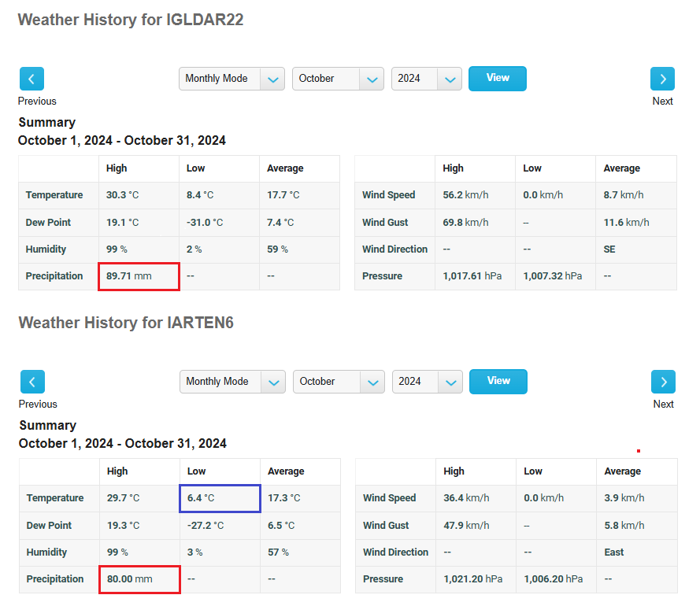
Task: Click Weather History for IARTEN6 heading
Action: (126, 323)
